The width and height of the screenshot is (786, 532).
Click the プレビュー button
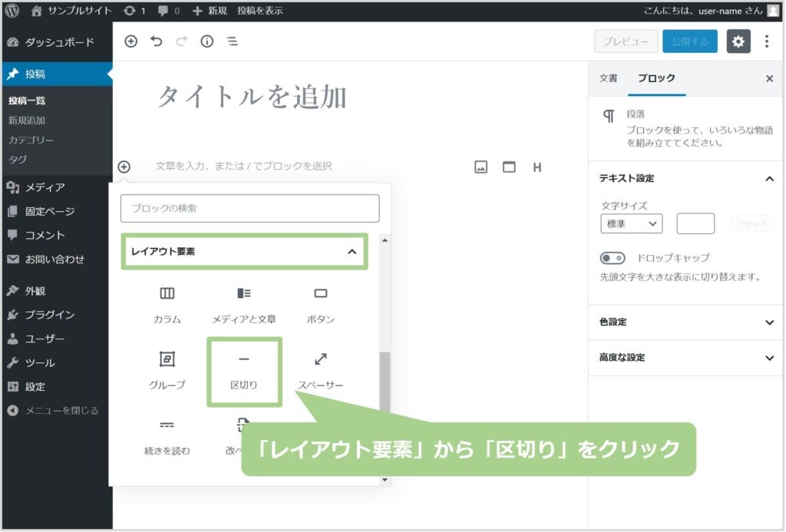point(626,41)
